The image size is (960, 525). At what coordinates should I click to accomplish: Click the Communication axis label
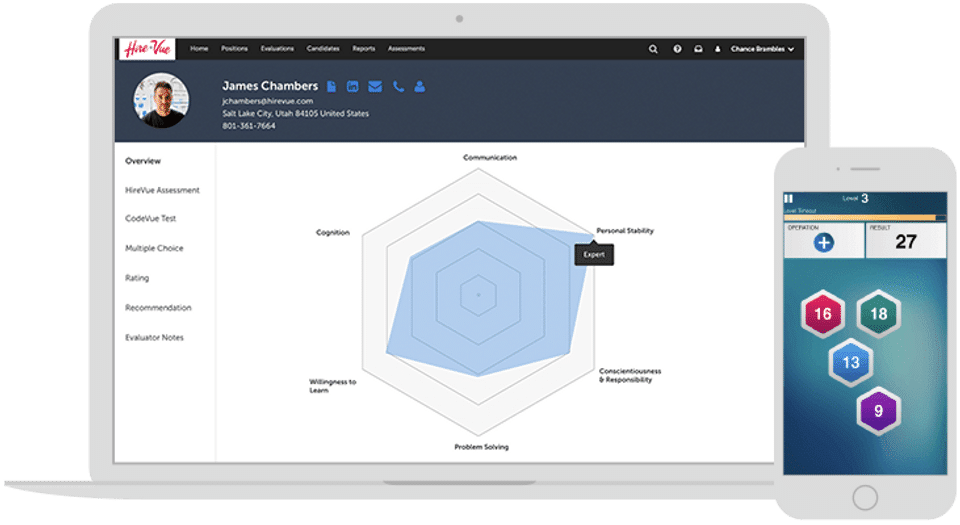(490, 157)
